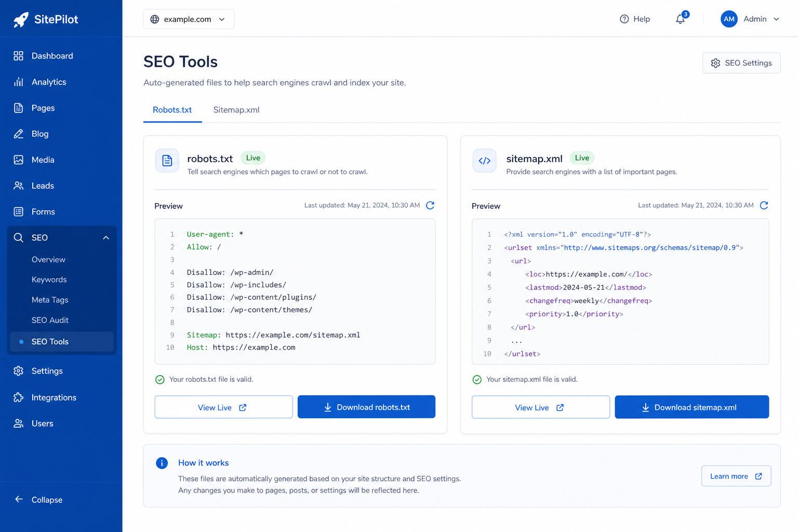Click the Integrations puzzle icon
798x532 pixels.
pos(19,397)
